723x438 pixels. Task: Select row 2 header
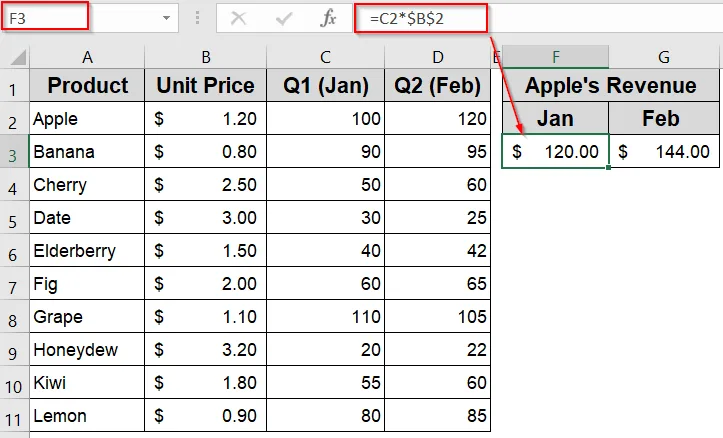click(x=15, y=118)
